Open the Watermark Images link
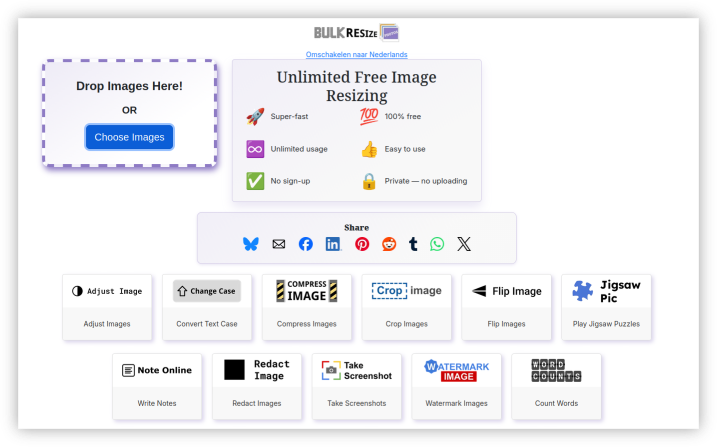717x447 pixels. (x=456, y=404)
